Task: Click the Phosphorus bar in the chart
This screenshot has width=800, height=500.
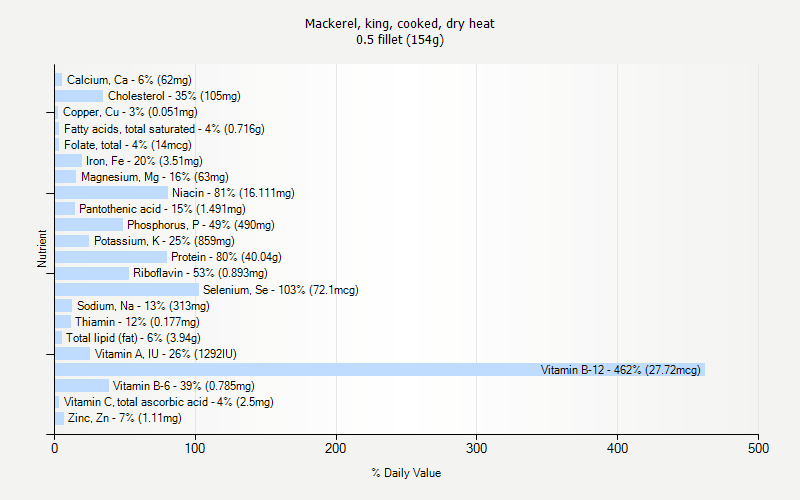Action: [89, 225]
